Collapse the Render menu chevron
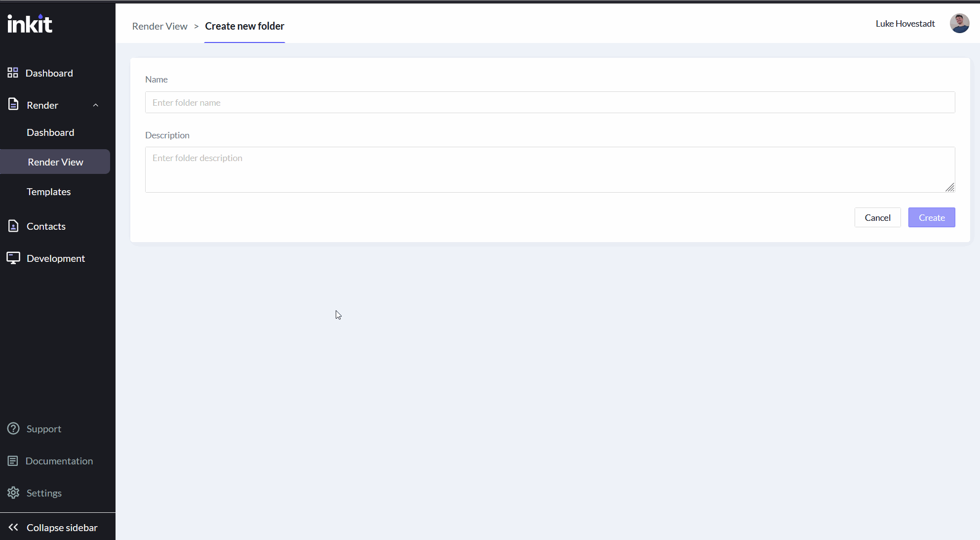The width and height of the screenshot is (980, 540). (x=96, y=105)
